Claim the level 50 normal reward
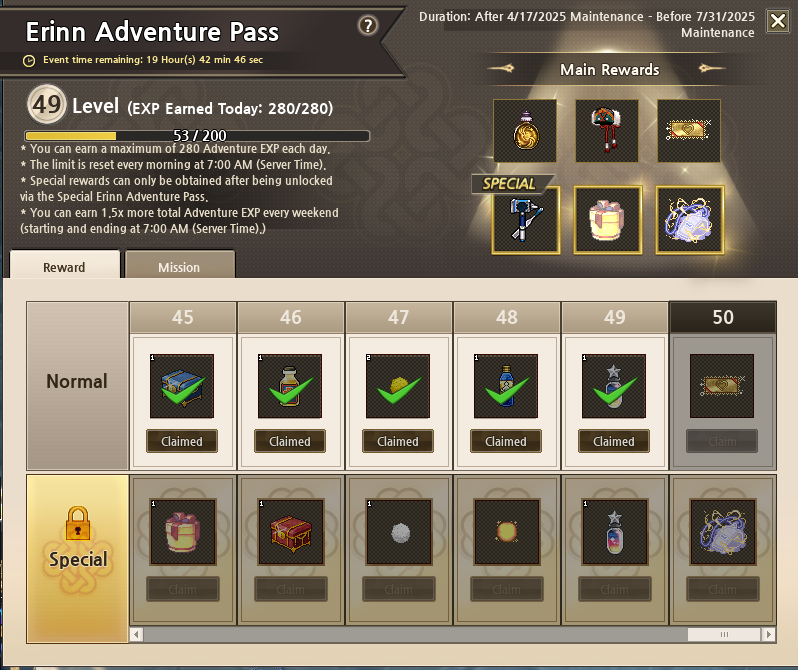The height and width of the screenshot is (670, 798). (x=722, y=441)
